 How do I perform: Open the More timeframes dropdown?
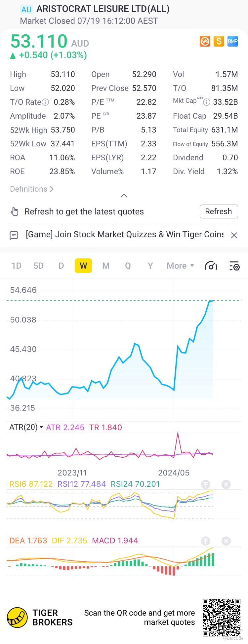180,266
